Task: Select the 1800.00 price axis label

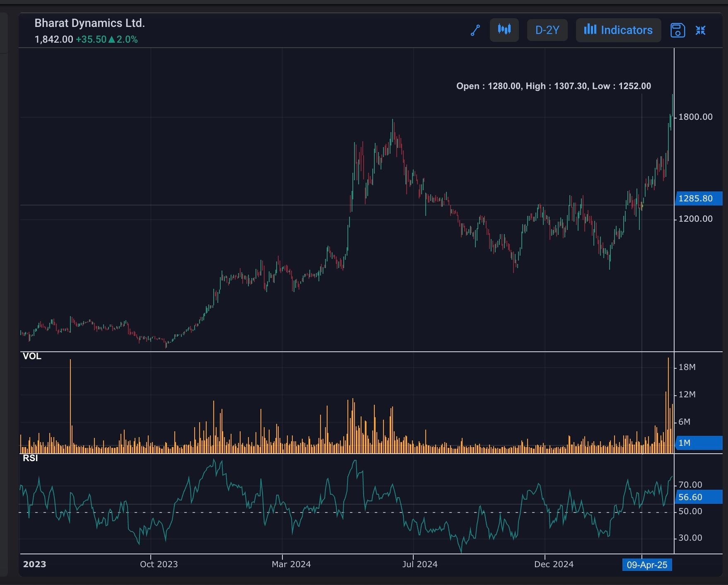Action: (696, 117)
